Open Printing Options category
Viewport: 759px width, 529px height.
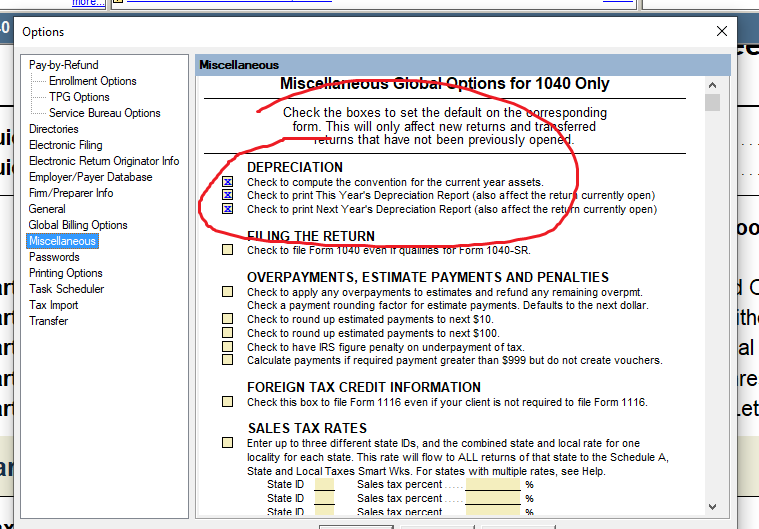point(65,273)
